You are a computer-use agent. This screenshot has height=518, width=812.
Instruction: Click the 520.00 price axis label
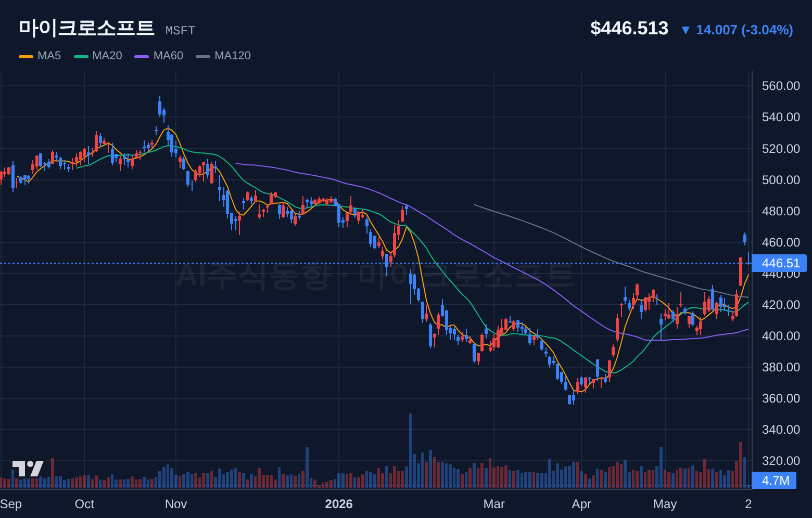pos(781,149)
